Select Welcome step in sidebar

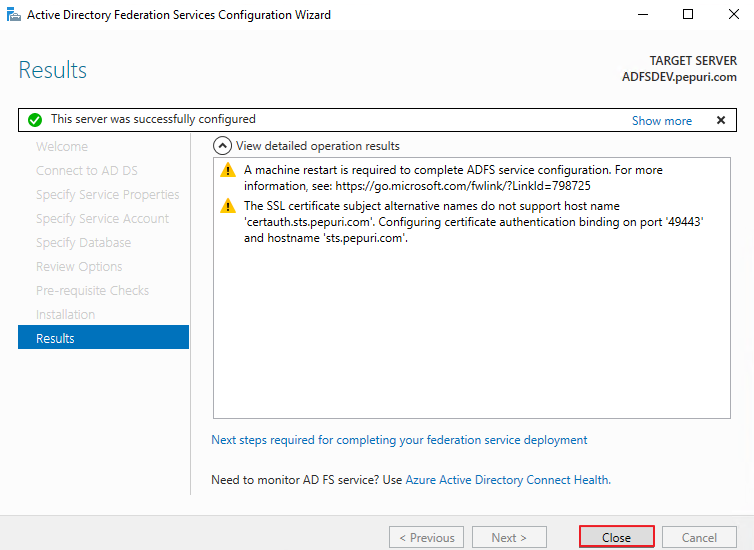click(x=62, y=147)
